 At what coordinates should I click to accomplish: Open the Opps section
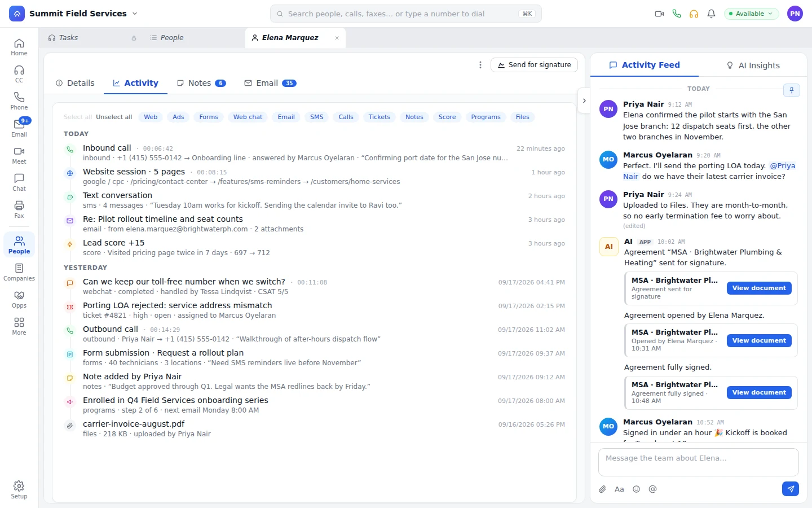(x=19, y=300)
